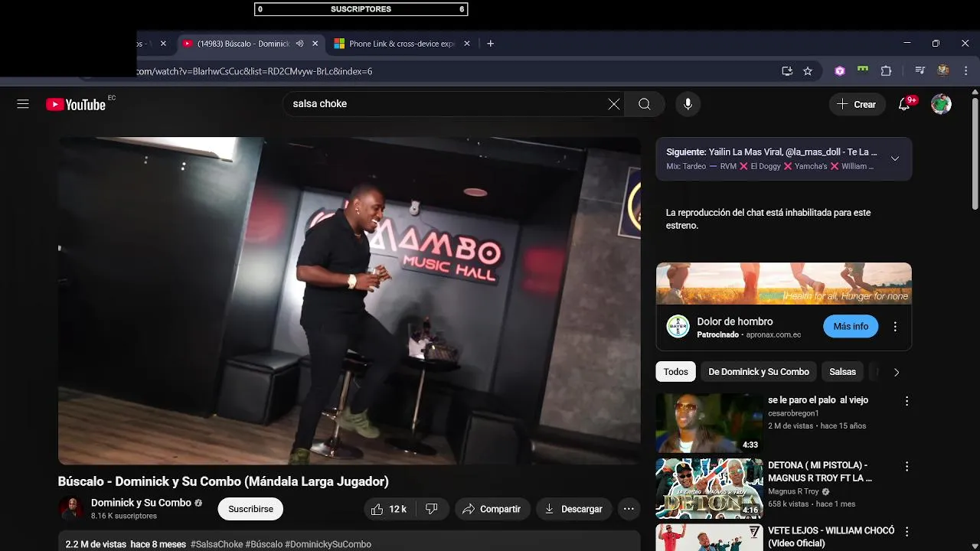980x551 pixels.
Task: Clear the 'salsa choke' search text
Action: (614, 104)
